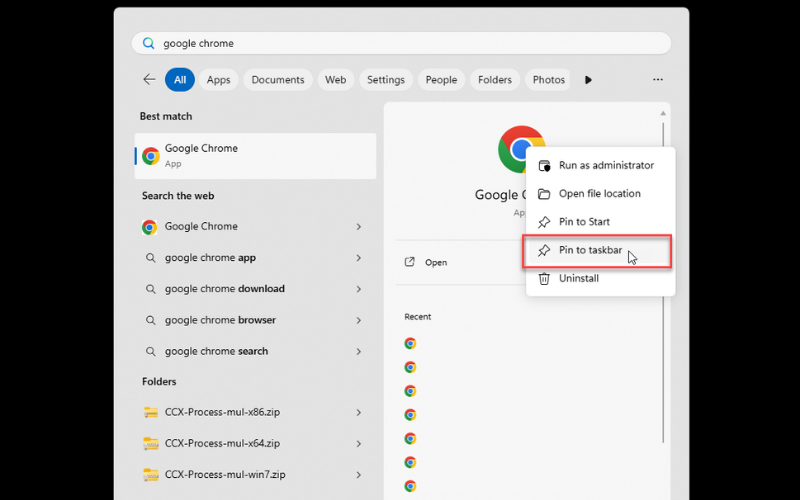Click the large Chrome logo in details pane
This screenshot has width=800, height=500.
[x=512, y=149]
